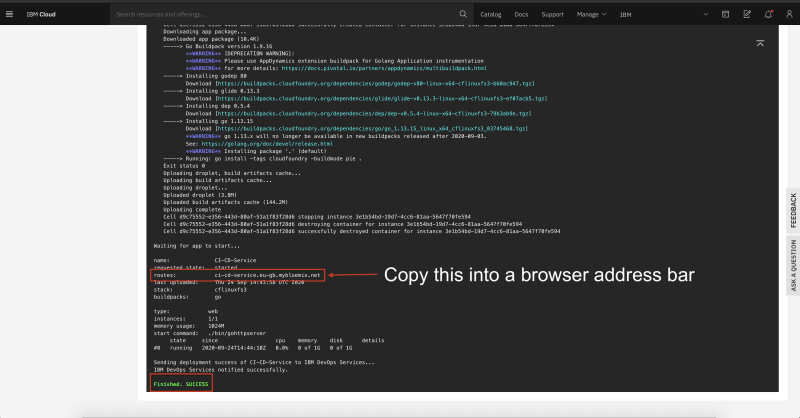Click the 'Uploading complete' line
800x418 pixels.
click(x=192, y=210)
